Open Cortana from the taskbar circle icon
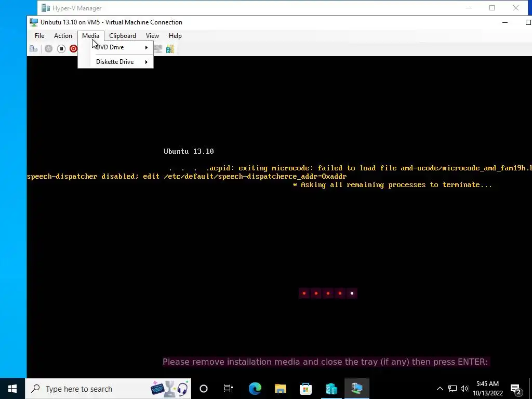Image resolution: width=532 pixels, height=399 pixels. click(x=204, y=389)
